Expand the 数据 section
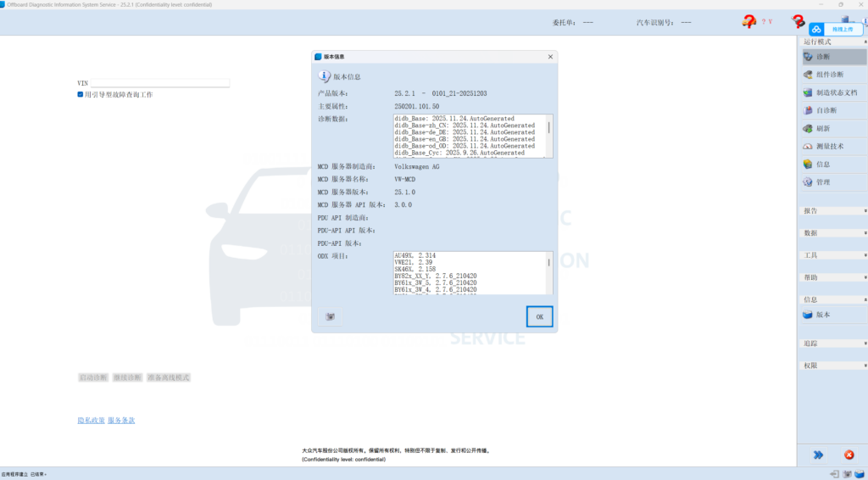 click(832, 232)
